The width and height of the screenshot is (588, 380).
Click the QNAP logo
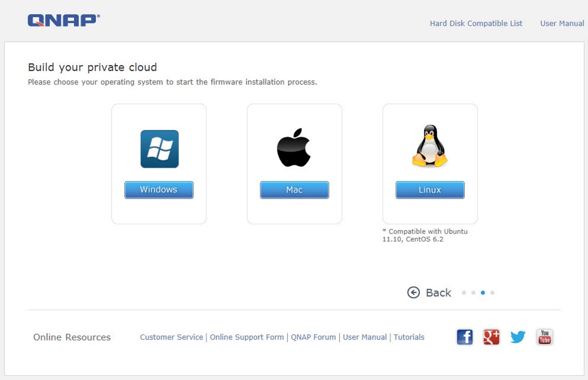tap(63, 20)
